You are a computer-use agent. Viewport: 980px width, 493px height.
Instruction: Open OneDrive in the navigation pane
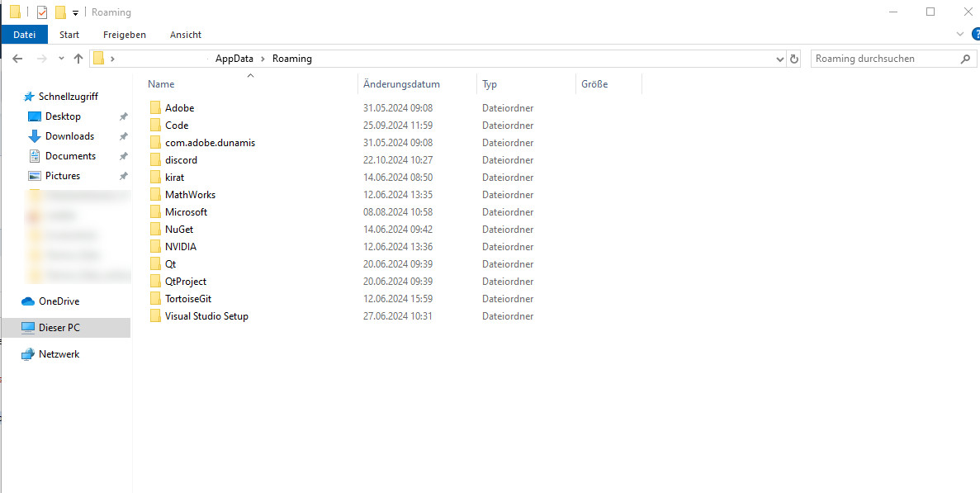[59, 301]
